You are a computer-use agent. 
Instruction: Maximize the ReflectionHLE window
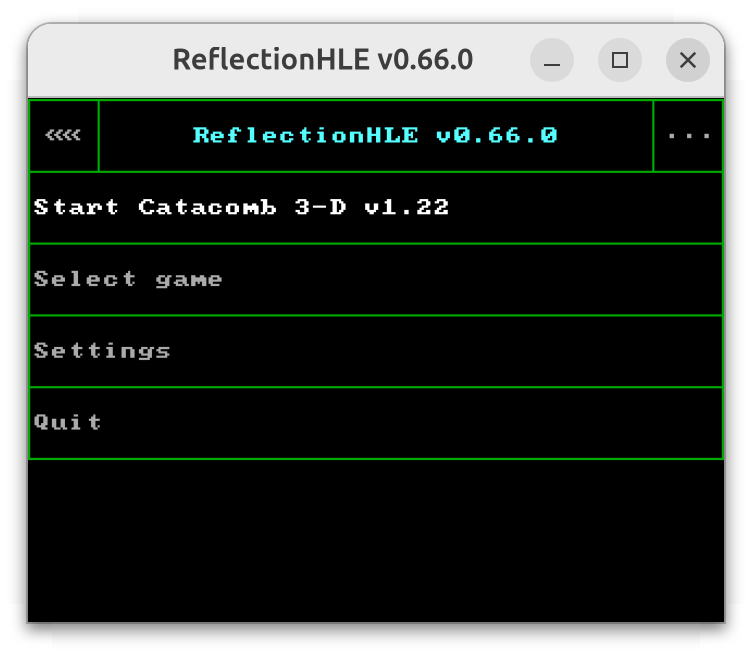pyautogui.click(x=620, y=60)
